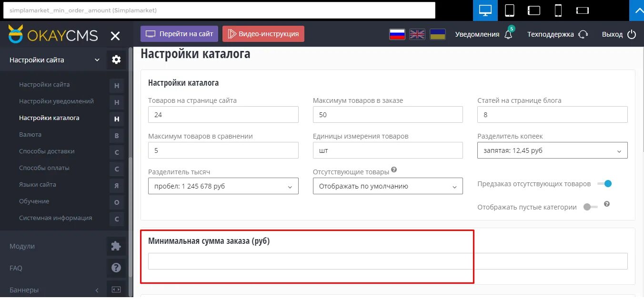Click the sidebar vertical scrollbar

[x=131, y=217]
